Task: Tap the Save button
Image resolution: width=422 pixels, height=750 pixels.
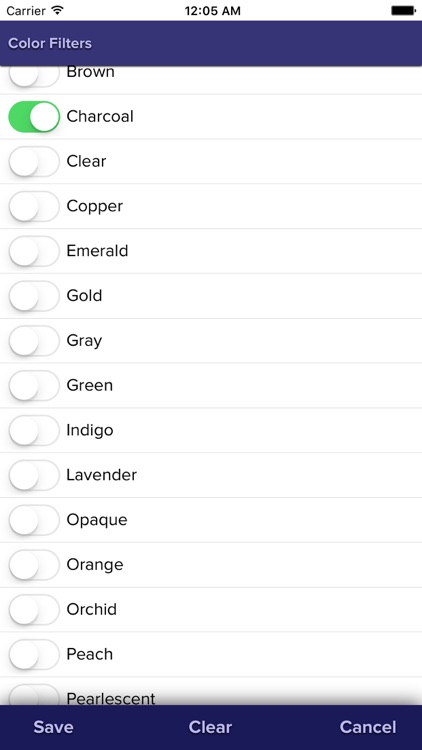Action: click(53, 727)
